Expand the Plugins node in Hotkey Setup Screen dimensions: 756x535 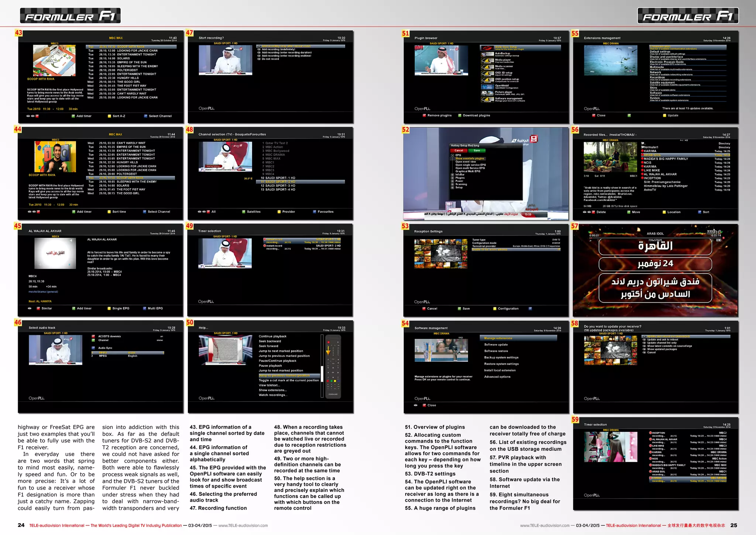452,178
